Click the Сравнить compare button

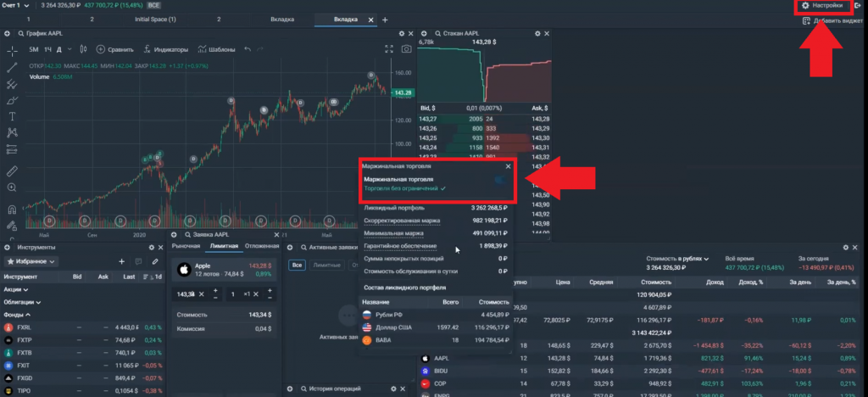pyautogui.click(x=115, y=49)
